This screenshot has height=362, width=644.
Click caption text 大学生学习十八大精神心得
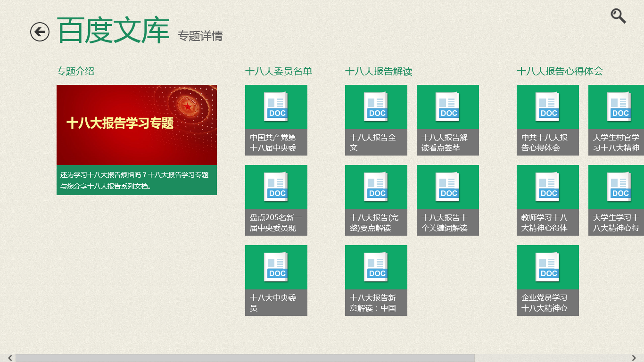[x=616, y=222]
